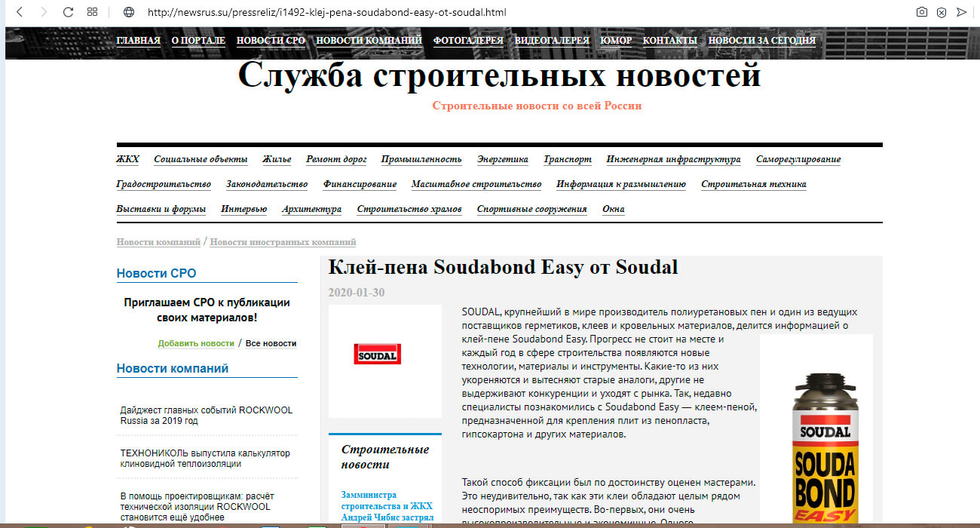Open Транспорт category
The height and width of the screenshot is (528, 980).
click(x=568, y=159)
